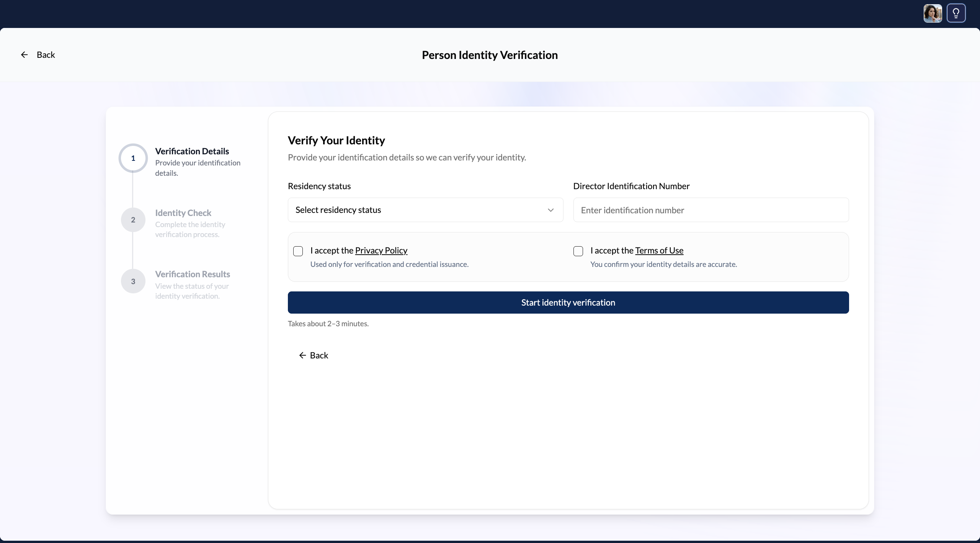Open the Privacy Policy link

pos(381,250)
